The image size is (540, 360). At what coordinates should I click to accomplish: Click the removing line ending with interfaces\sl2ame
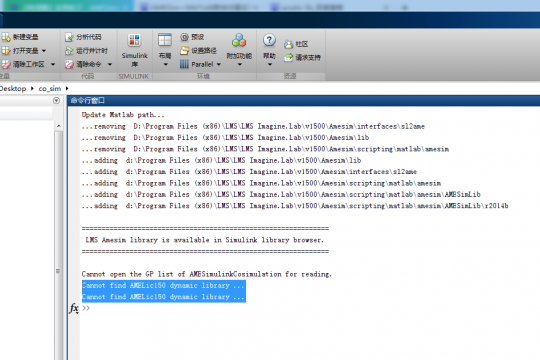coord(253,126)
